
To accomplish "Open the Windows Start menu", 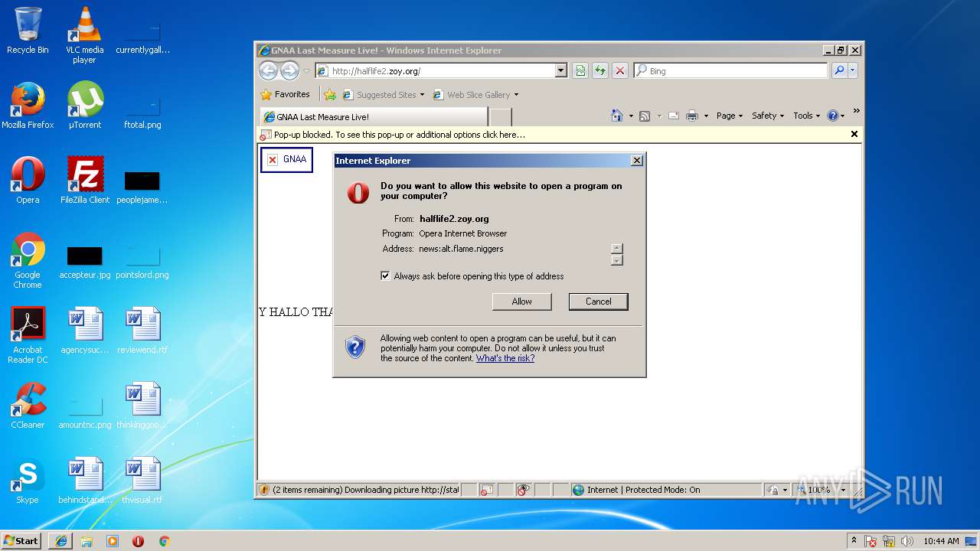I will pos(21,541).
